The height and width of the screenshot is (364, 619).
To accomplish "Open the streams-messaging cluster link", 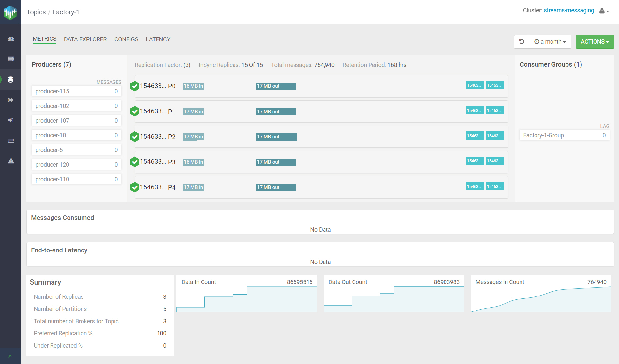I will click(569, 10).
